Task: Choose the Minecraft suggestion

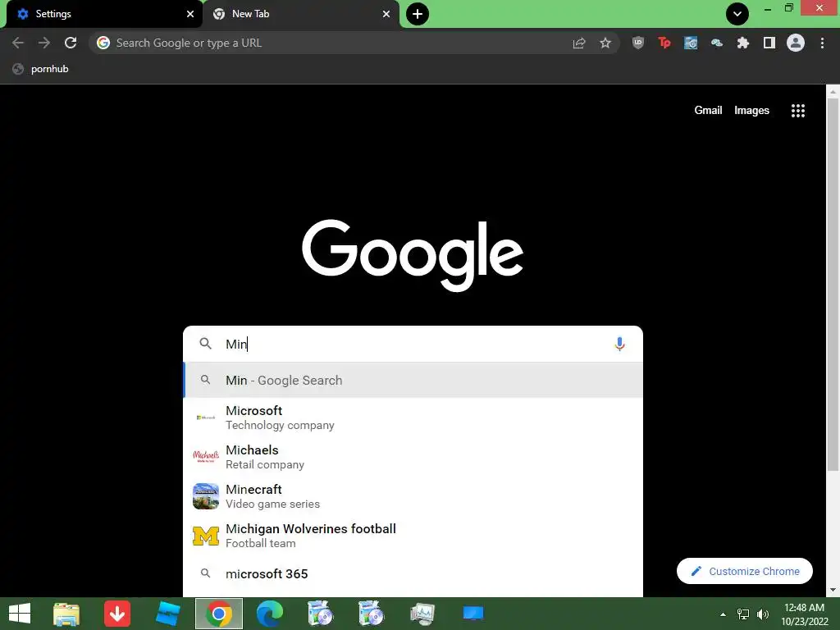Action: click(x=413, y=496)
